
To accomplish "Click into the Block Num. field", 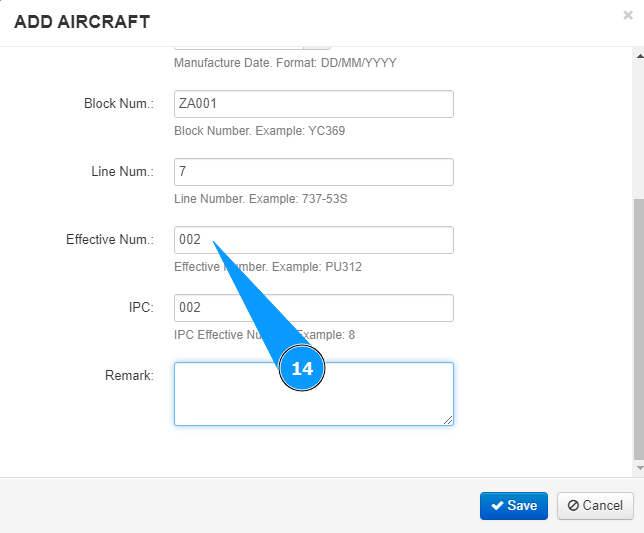I will tap(313, 104).
